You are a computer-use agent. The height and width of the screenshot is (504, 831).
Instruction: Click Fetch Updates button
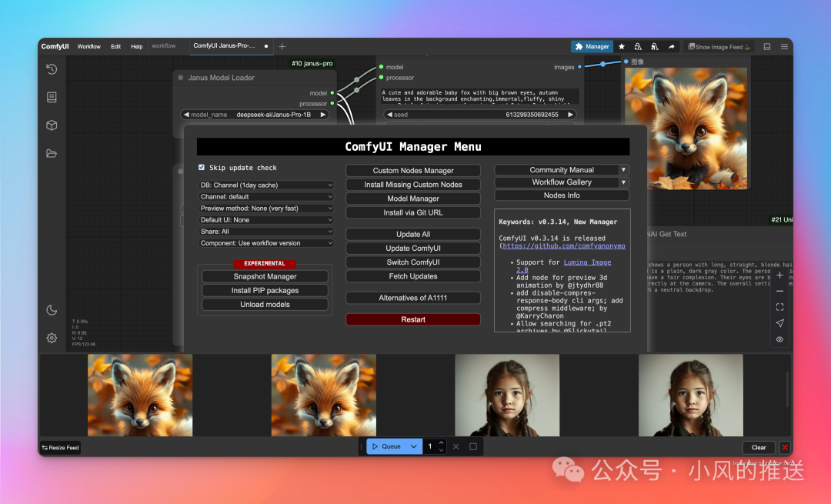point(413,276)
